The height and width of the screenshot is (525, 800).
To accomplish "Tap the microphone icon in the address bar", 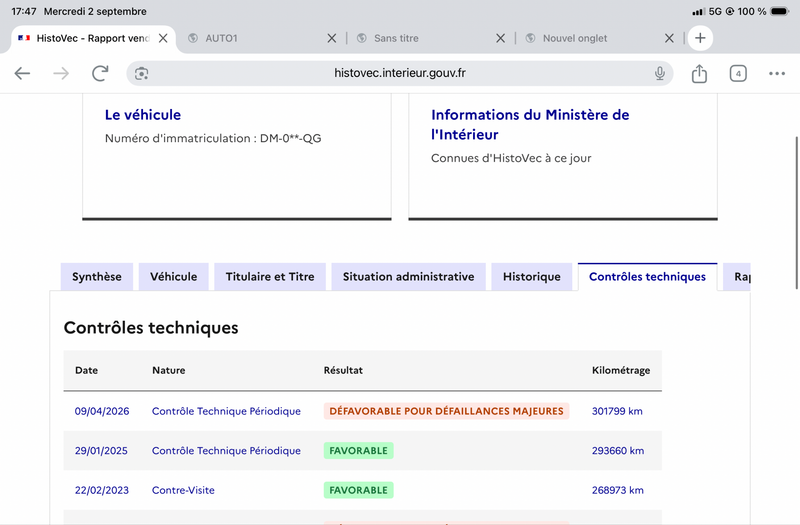I will tap(660, 73).
